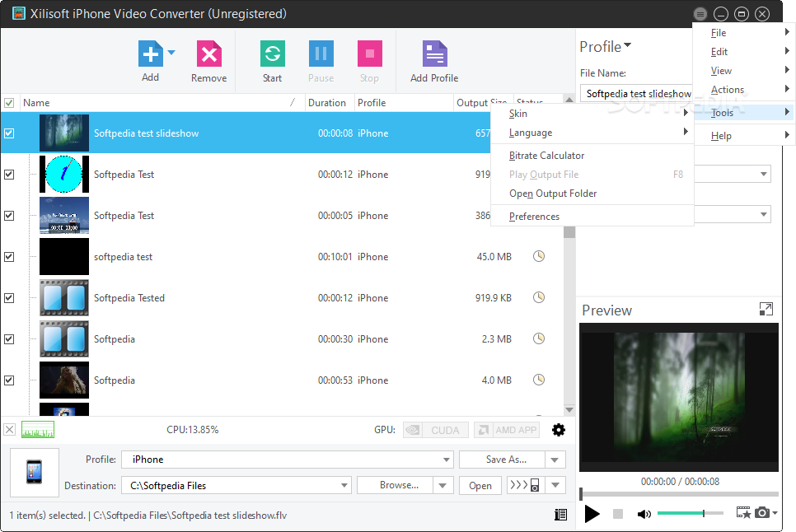
Task: Select Bitrate Calculator from Tools menu
Action: pyautogui.click(x=592, y=156)
